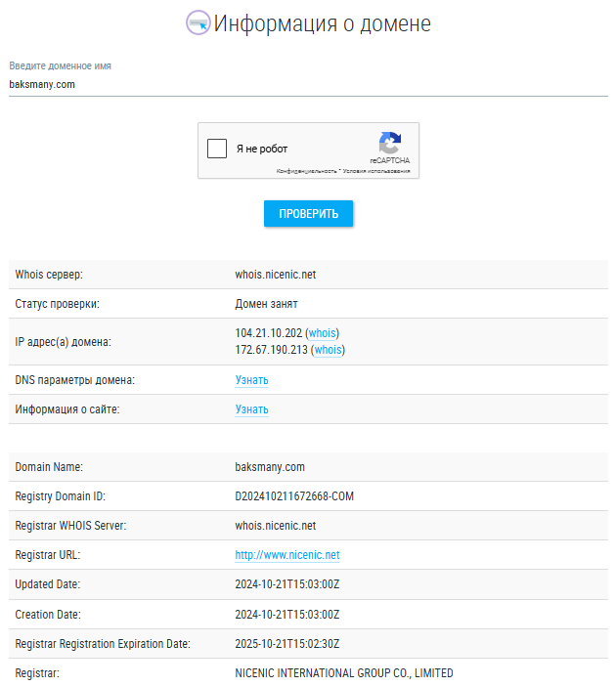The height and width of the screenshot is (687, 616).
Task: Click the "Информация о домене" page heading
Action: click(x=322, y=23)
